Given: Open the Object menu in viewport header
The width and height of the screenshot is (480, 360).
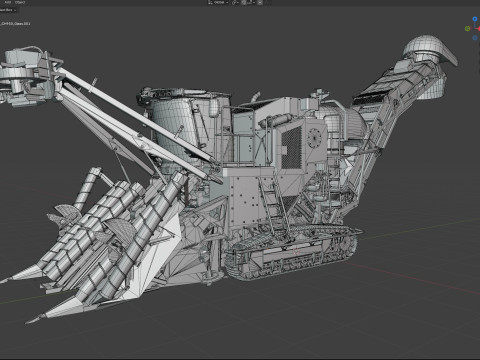Looking at the screenshot, I should pos(20,2).
